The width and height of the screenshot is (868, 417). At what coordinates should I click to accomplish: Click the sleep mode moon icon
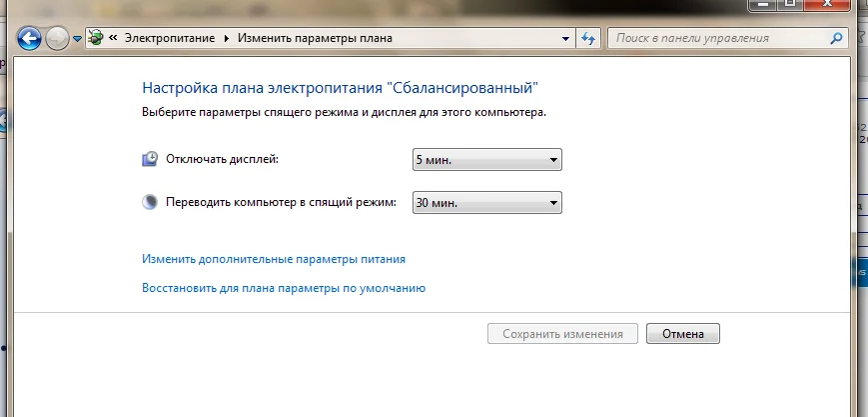pos(150,202)
